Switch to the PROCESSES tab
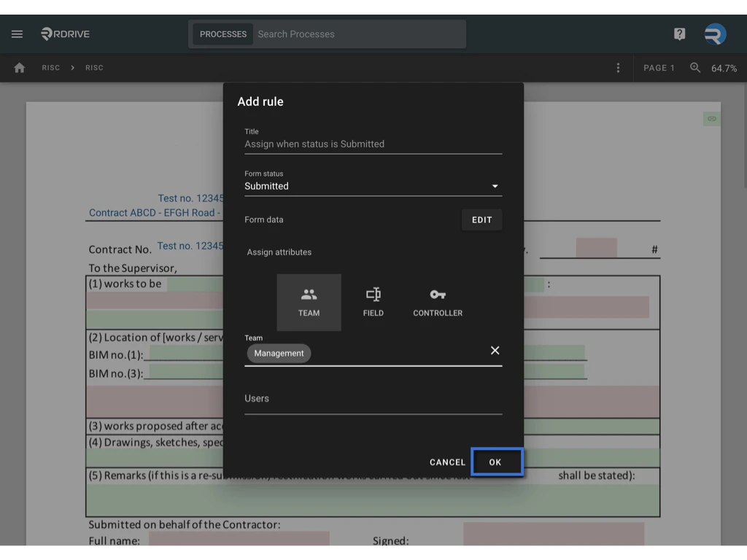Viewport: 747px width, 560px height. click(222, 34)
